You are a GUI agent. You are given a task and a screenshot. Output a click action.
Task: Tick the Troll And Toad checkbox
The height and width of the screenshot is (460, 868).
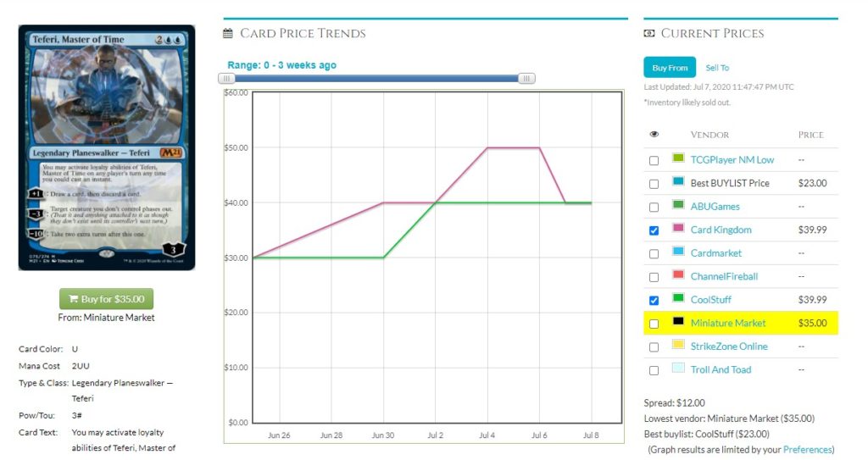point(654,370)
